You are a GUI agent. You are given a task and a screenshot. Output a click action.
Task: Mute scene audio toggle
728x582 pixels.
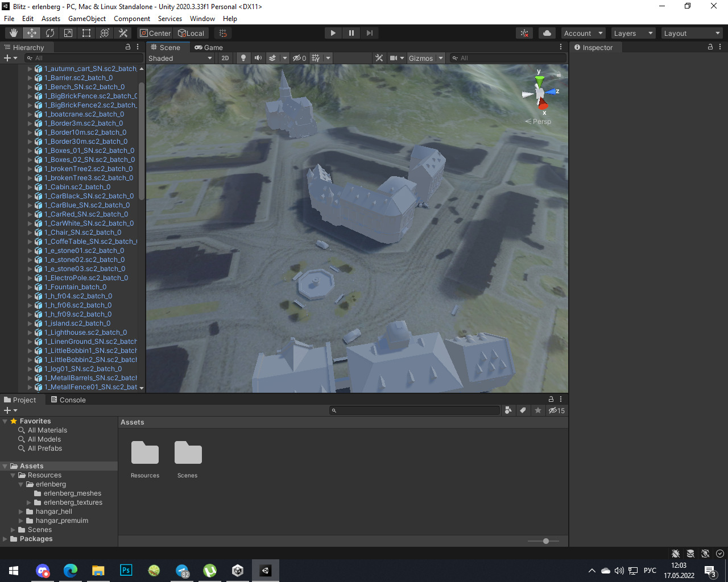click(x=258, y=58)
